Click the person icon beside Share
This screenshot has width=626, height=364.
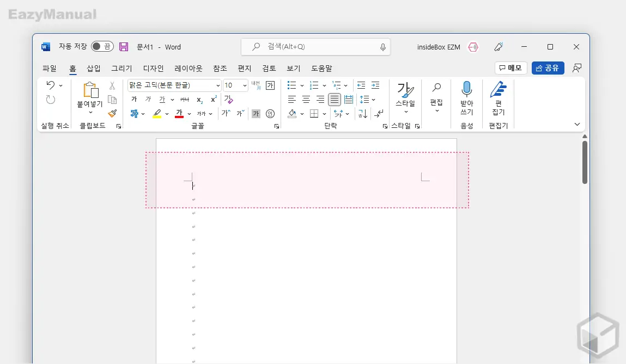point(577,68)
